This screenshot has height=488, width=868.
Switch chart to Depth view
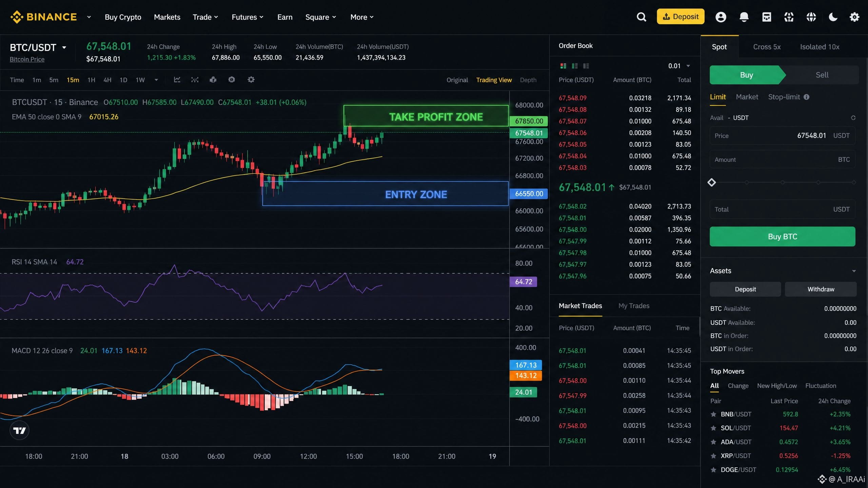click(528, 80)
